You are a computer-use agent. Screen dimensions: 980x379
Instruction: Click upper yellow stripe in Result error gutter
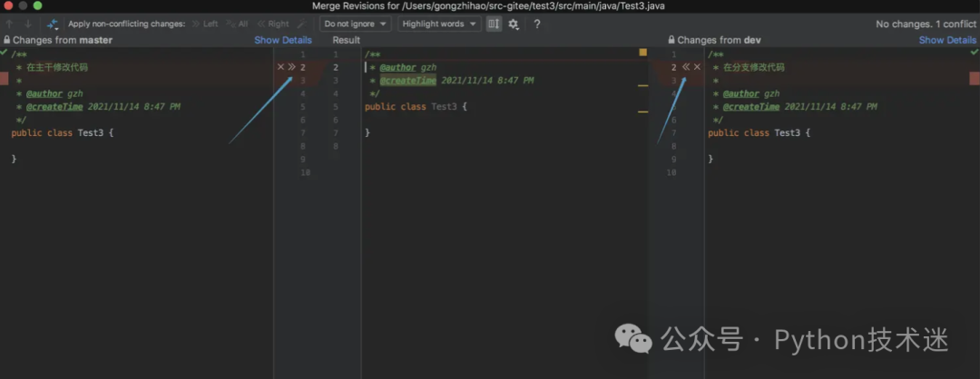coord(643,85)
